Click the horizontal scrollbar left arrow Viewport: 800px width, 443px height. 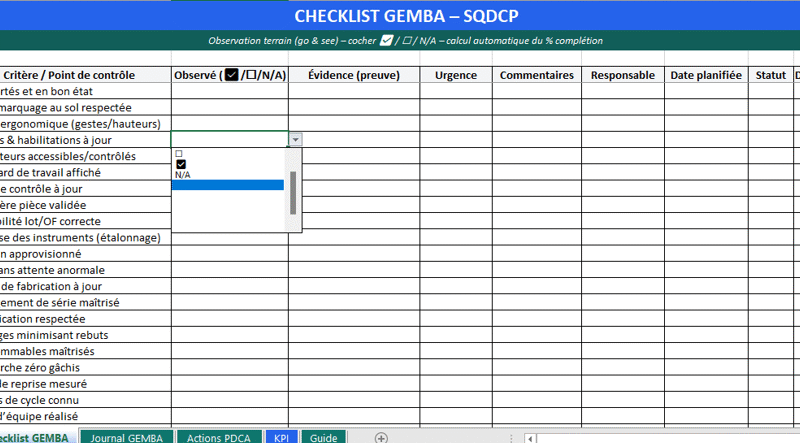pos(530,438)
